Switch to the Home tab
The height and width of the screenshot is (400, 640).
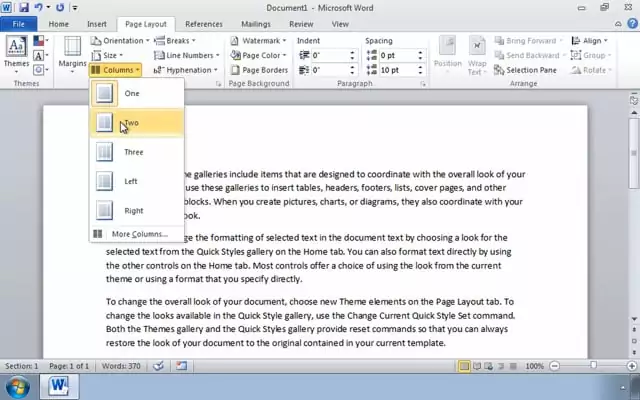tap(59, 24)
